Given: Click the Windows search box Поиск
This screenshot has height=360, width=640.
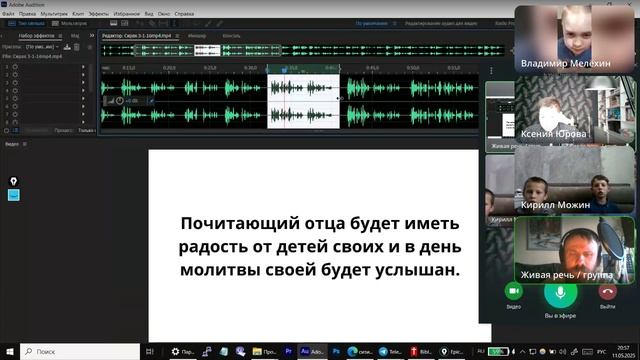Looking at the screenshot, I should (80, 351).
